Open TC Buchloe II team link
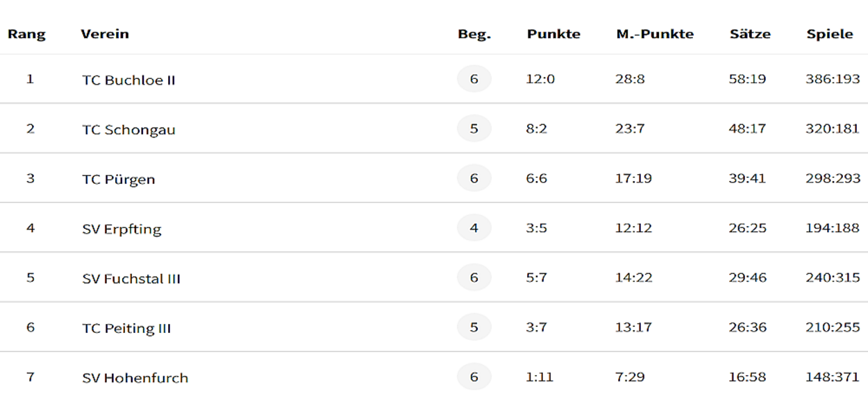Screen dimensions: 868x403 click(128, 80)
